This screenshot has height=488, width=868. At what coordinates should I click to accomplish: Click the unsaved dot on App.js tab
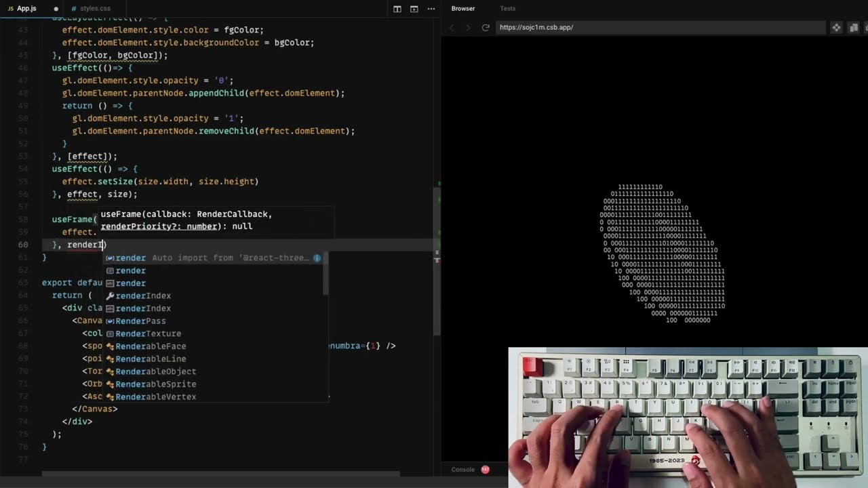(x=56, y=9)
